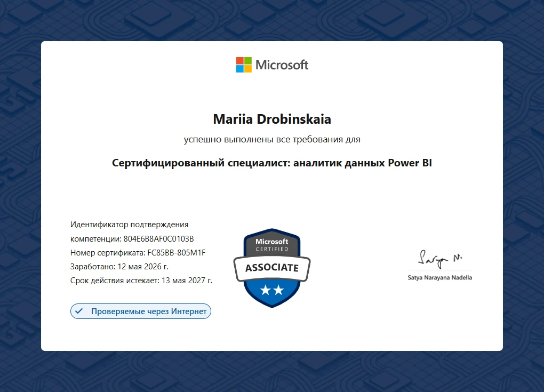Click the two white stars on badge
This screenshot has width=544, height=392.
[x=272, y=290]
